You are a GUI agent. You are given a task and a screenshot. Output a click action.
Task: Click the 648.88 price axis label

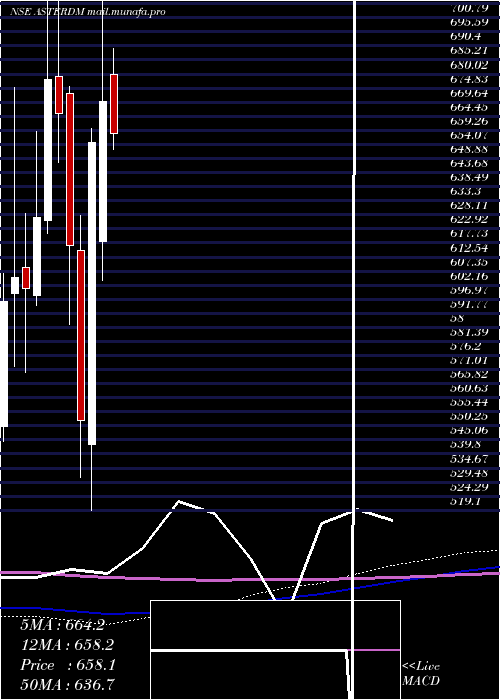click(470, 149)
